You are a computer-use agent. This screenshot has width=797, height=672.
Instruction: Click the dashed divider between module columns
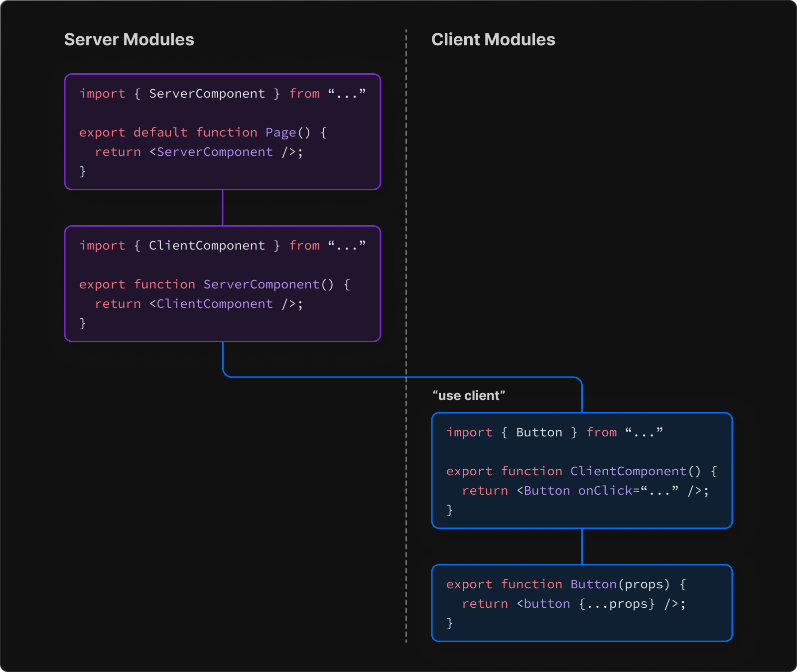click(x=406, y=336)
